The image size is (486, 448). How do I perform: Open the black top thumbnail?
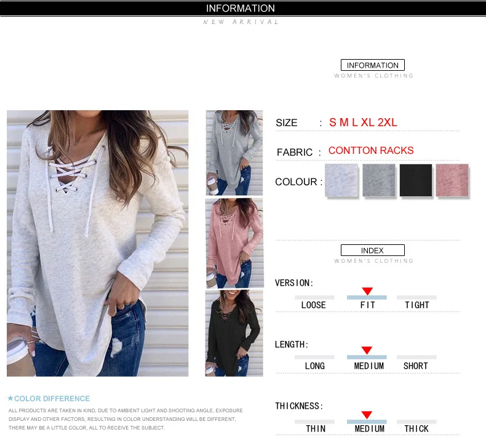(234, 334)
